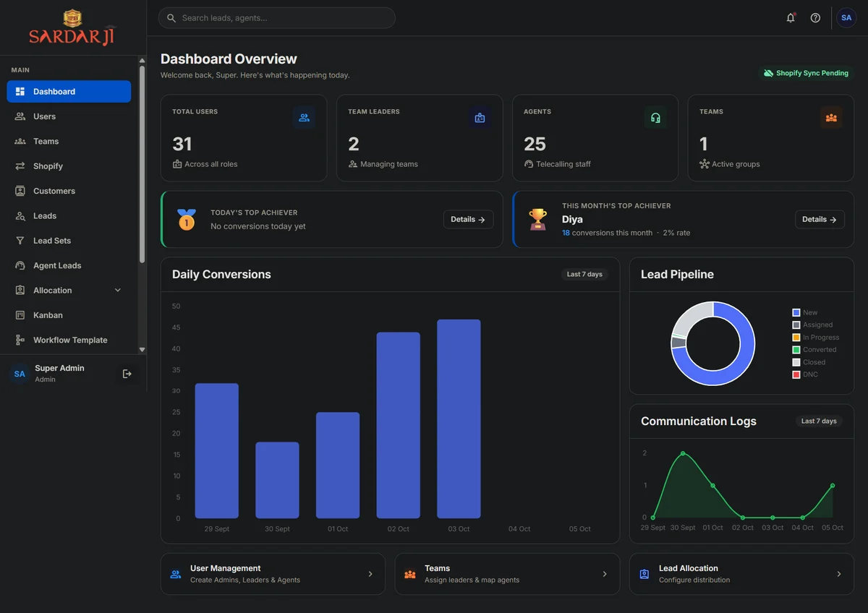868x613 pixels.
Task: Click the Dashboard grid icon in sidebar
Action: pyautogui.click(x=20, y=92)
